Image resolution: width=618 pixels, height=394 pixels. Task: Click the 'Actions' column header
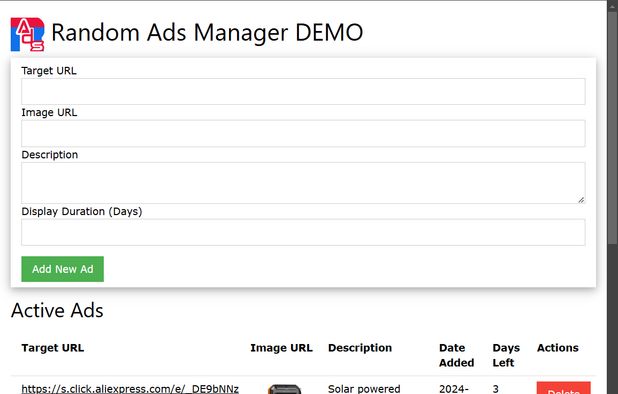[558, 348]
